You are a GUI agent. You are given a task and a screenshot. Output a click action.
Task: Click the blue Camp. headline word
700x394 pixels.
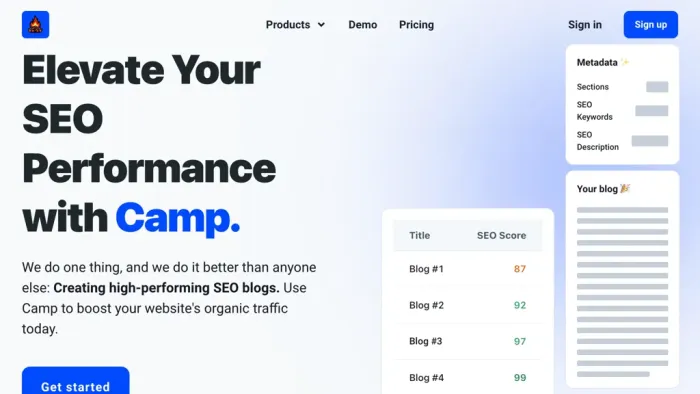click(x=178, y=218)
